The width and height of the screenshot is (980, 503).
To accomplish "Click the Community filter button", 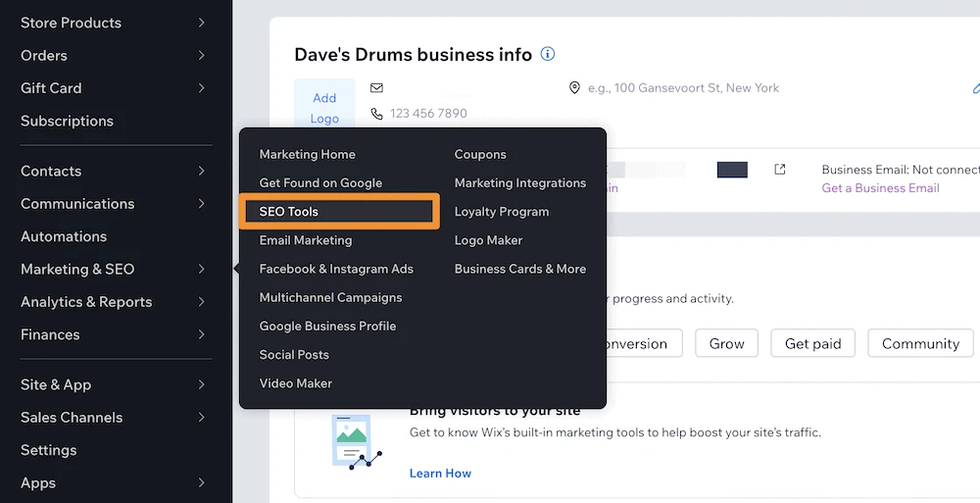I will pos(920,343).
